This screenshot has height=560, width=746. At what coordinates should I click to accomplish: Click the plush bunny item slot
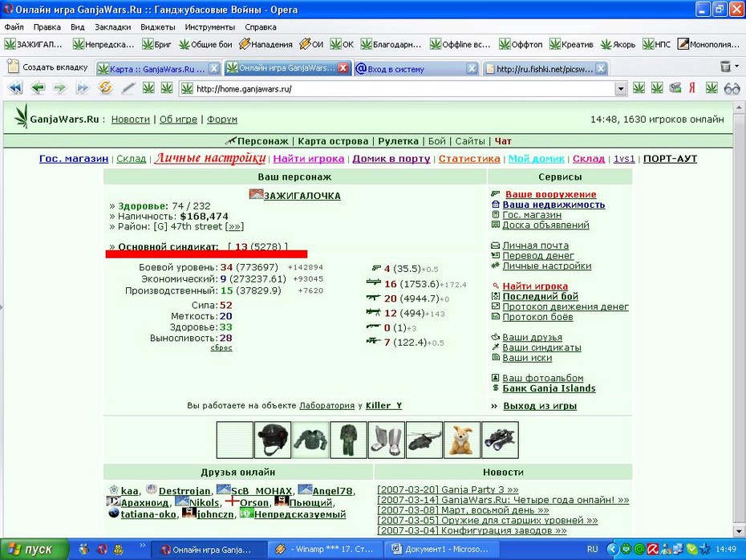point(461,440)
